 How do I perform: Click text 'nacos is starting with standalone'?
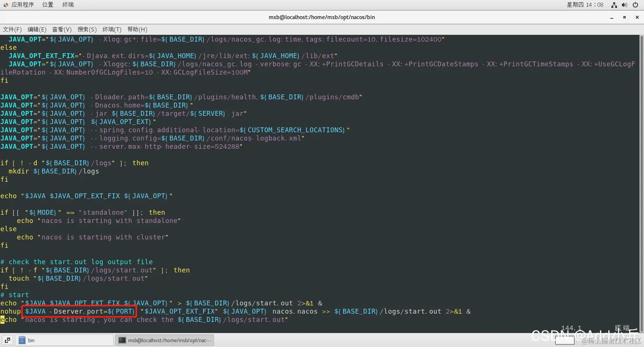(109, 221)
